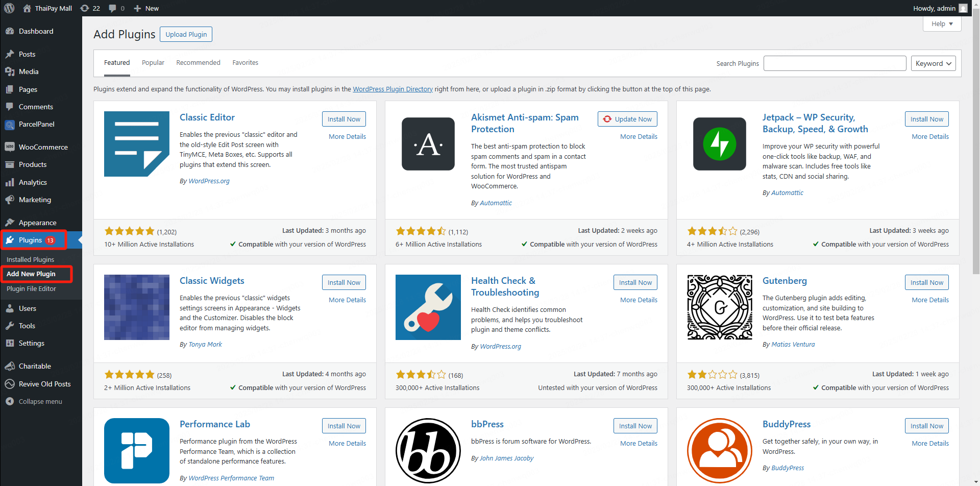The height and width of the screenshot is (486, 980).
Task: Click the WordPress logo in admin bar
Action: (9, 8)
